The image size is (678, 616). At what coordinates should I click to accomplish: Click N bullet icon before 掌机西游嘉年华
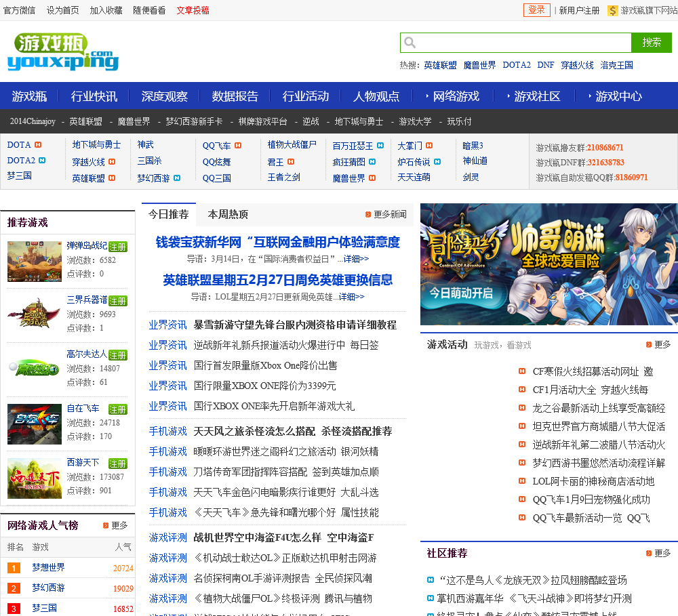(431, 598)
